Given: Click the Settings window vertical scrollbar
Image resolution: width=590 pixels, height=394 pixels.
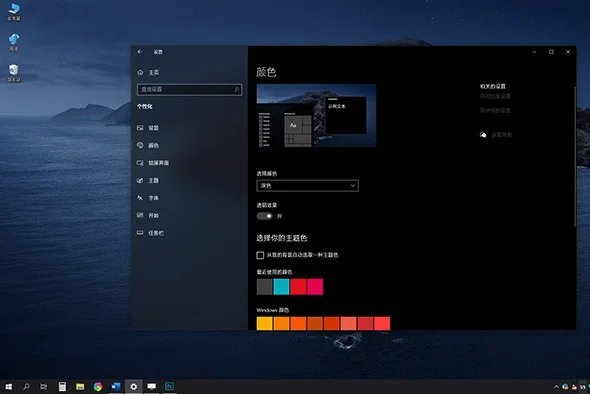Looking at the screenshot, I should click(575, 156).
